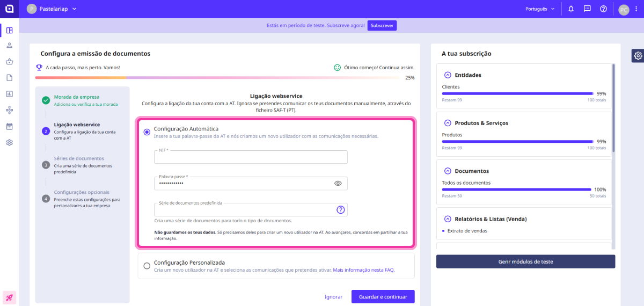The height and width of the screenshot is (306, 644).
Task: Select Configuração Personalizada radio button
Action: (x=147, y=266)
